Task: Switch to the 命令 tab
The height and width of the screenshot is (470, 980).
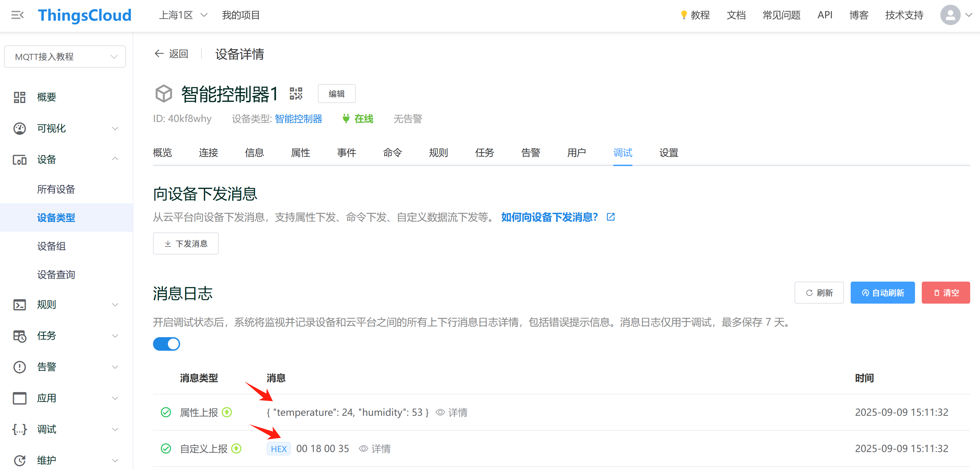Action: click(393, 153)
